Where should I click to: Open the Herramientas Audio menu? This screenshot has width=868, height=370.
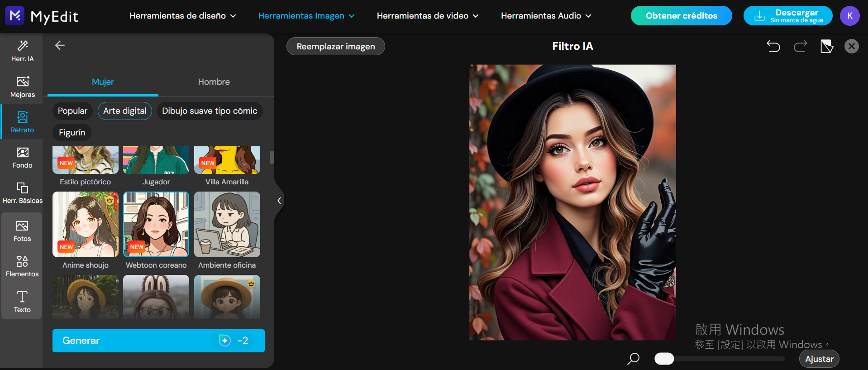click(546, 16)
